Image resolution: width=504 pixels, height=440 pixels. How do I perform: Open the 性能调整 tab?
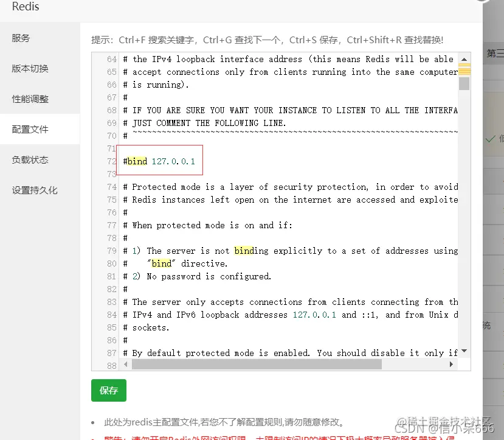click(30, 99)
